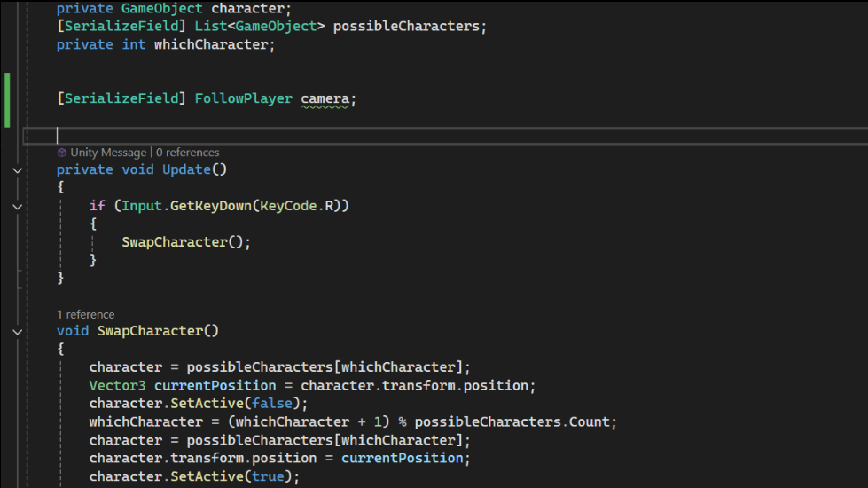Click the 'SwapCharacter();' call inside Update
The width and height of the screenshot is (868, 488).
click(186, 242)
